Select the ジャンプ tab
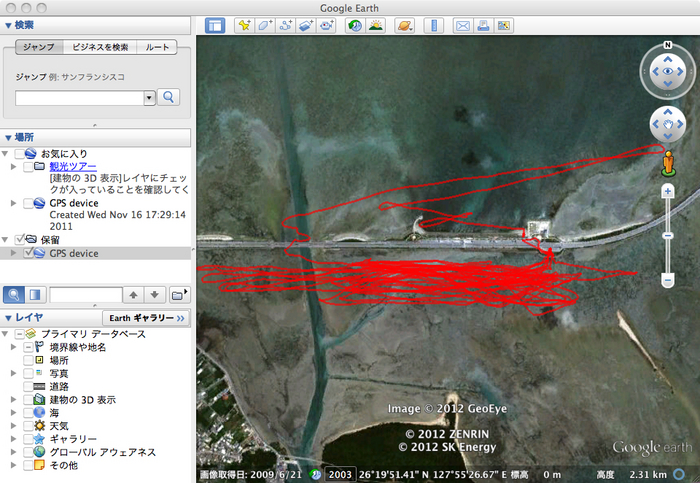The width and height of the screenshot is (700, 483). point(39,47)
